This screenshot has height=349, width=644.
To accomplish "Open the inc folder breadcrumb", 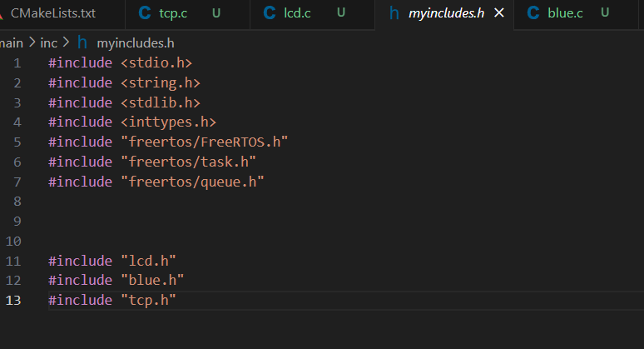I will pyautogui.click(x=48, y=43).
